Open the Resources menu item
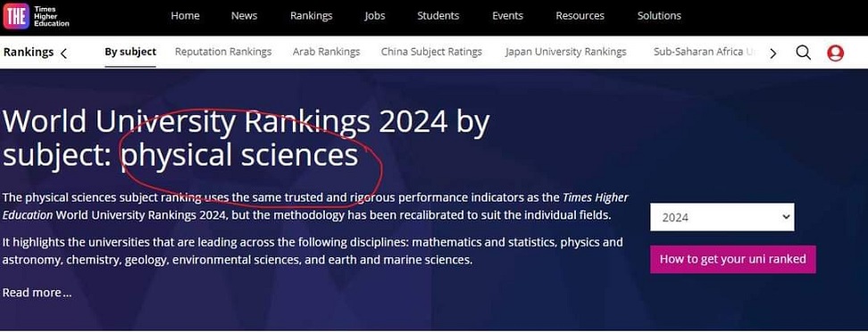 pyautogui.click(x=580, y=15)
